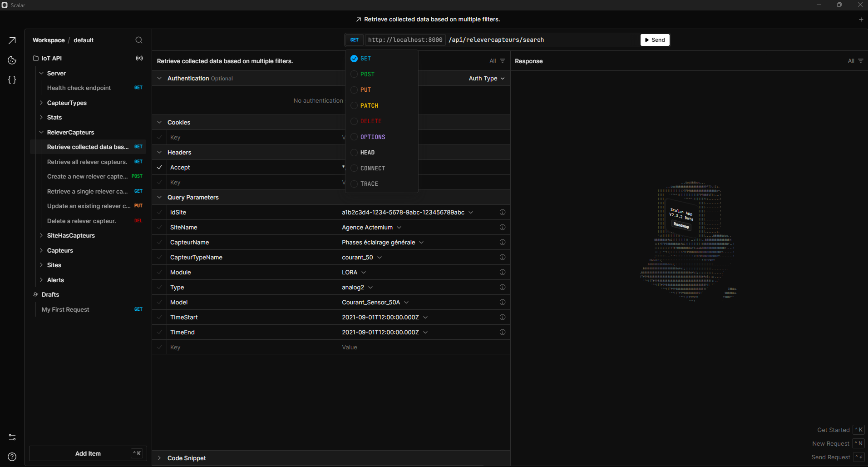Click the IoT API watch mode icon

coord(139,58)
